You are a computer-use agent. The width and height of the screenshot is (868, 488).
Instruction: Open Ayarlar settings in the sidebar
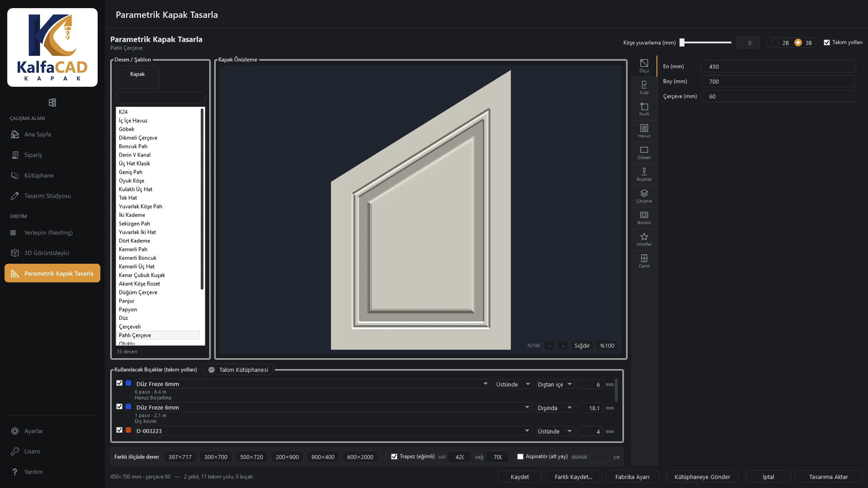(x=52, y=431)
